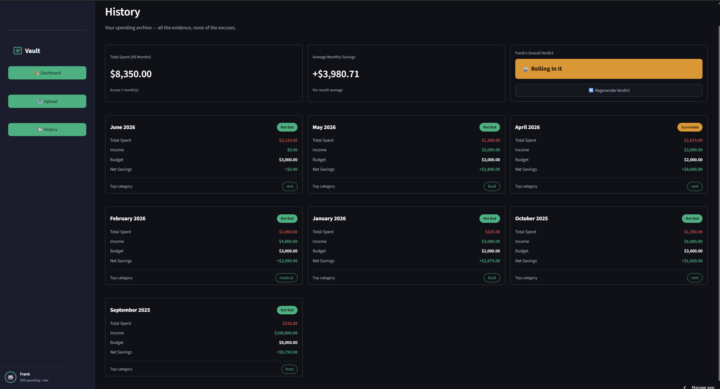Click the rent tag on April 2026 card
This screenshot has width=720, height=389.
click(x=695, y=186)
